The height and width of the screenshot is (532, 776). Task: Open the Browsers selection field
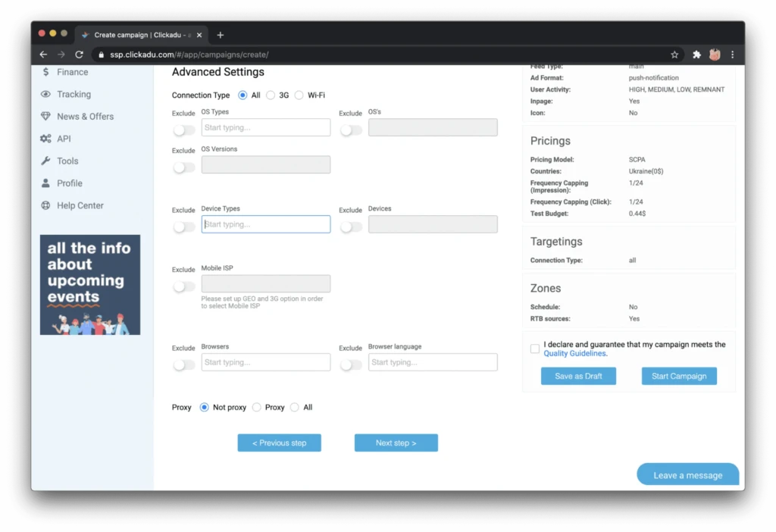266,362
